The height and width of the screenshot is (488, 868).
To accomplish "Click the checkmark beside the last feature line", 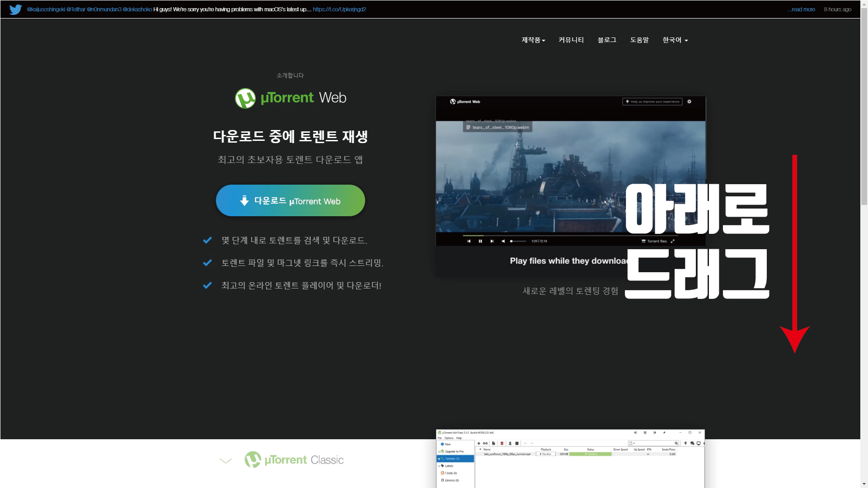I will tap(207, 285).
